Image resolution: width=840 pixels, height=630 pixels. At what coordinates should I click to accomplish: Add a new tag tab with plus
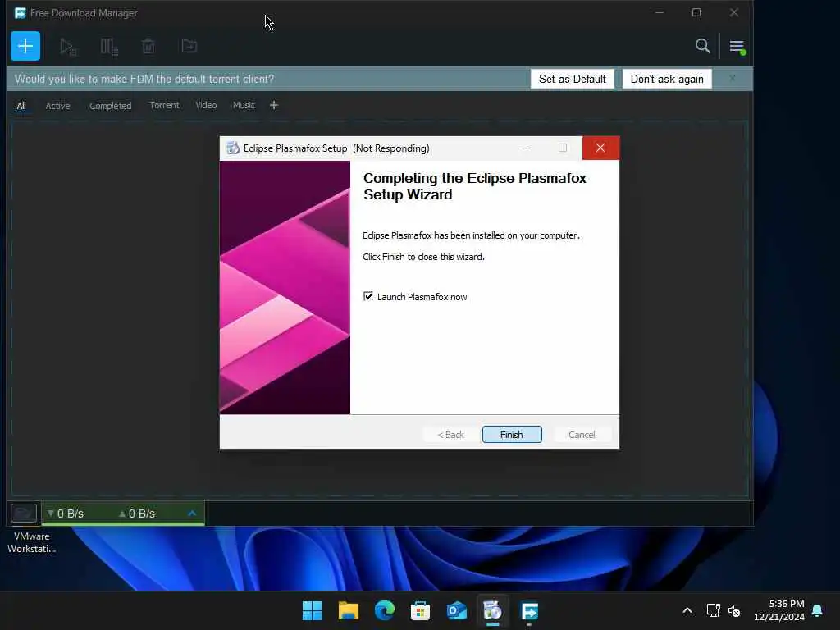(x=274, y=105)
